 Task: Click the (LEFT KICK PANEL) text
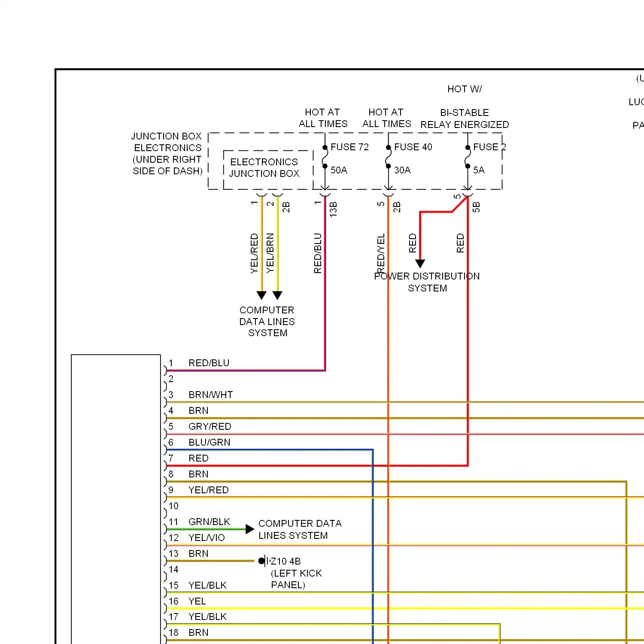pyautogui.click(x=296, y=579)
